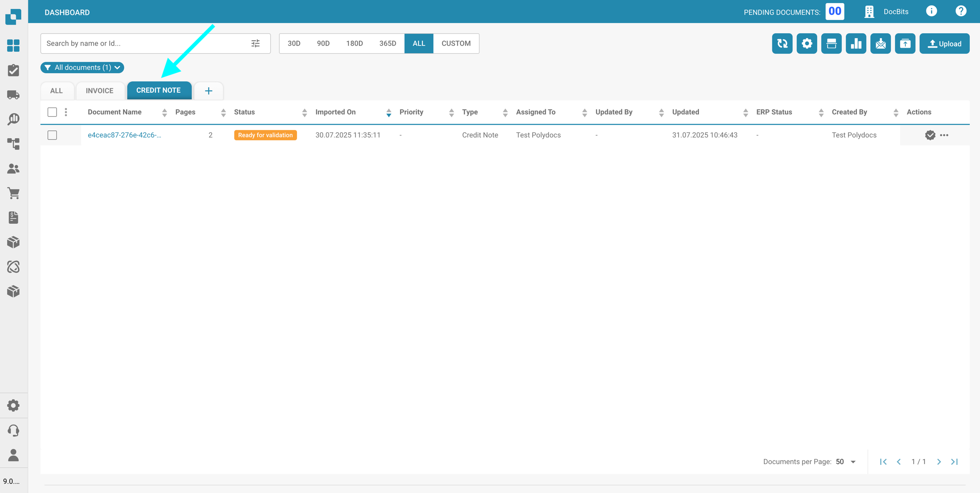Expand the All documents (1) filter
This screenshot has width=980, height=493.
point(83,68)
